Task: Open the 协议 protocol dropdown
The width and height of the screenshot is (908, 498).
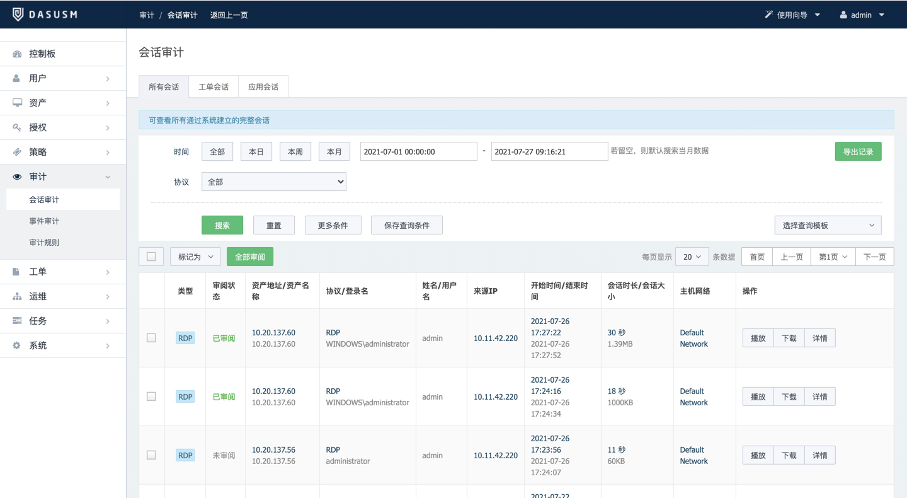Action: (274, 182)
